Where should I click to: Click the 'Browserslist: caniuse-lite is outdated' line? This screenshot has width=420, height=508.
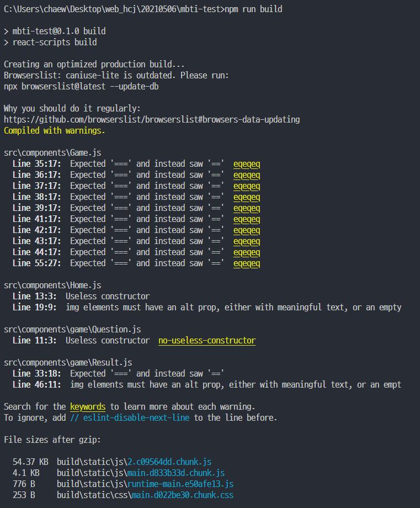(x=116, y=75)
